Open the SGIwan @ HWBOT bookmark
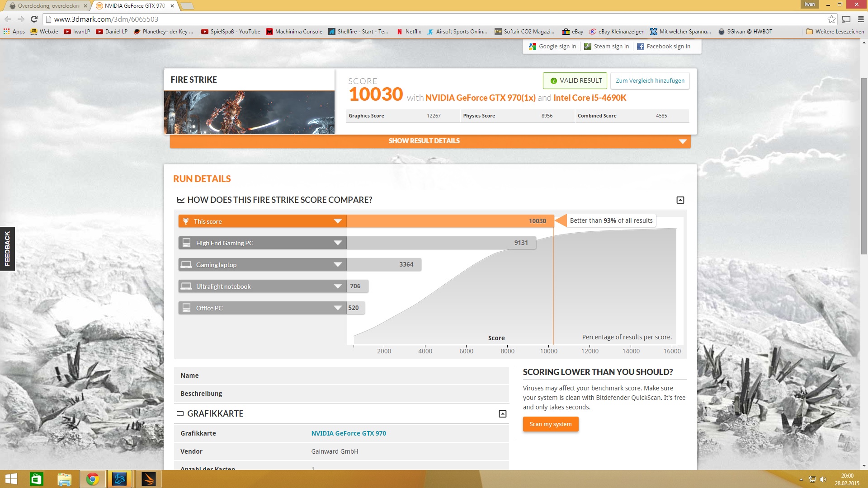Image resolution: width=868 pixels, height=488 pixels. [745, 32]
